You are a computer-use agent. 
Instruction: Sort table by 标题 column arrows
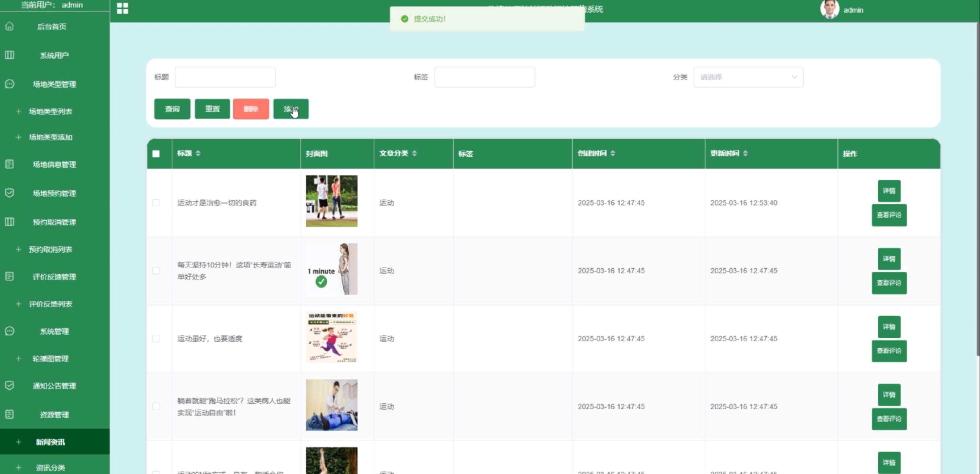pyautogui.click(x=198, y=154)
